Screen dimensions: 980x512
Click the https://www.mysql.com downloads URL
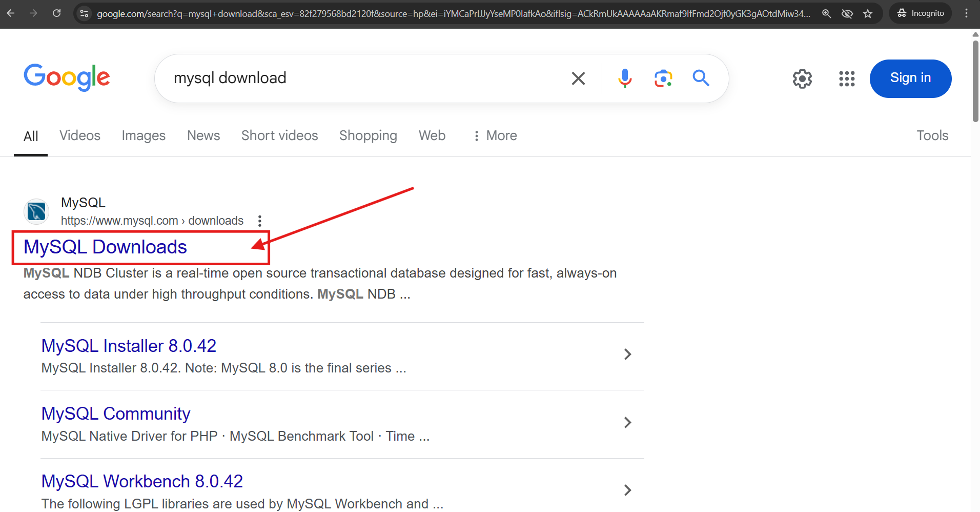tap(152, 221)
